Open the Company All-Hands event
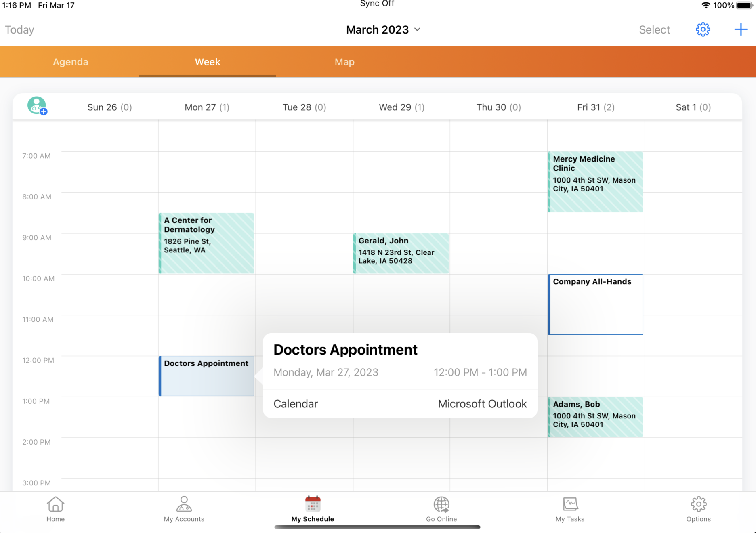Viewport: 756px width, 533px height. (x=595, y=304)
